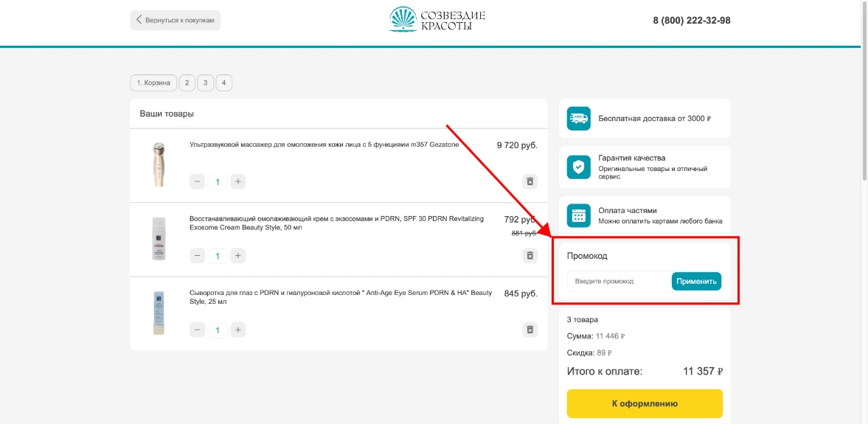Focus the Введите промокод input field
This screenshot has width=868, height=424.
click(x=618, y=282)
